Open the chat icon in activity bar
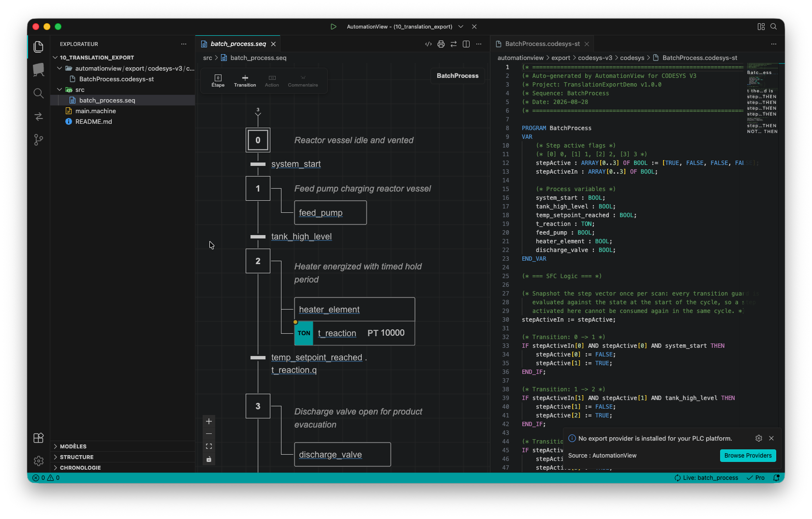 (39, 70)
